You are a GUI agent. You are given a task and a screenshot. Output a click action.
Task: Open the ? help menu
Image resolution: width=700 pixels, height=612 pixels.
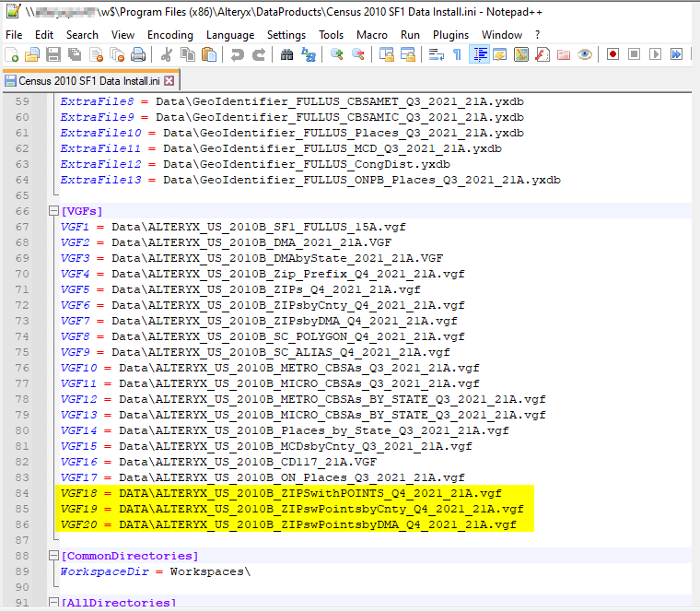538,35
